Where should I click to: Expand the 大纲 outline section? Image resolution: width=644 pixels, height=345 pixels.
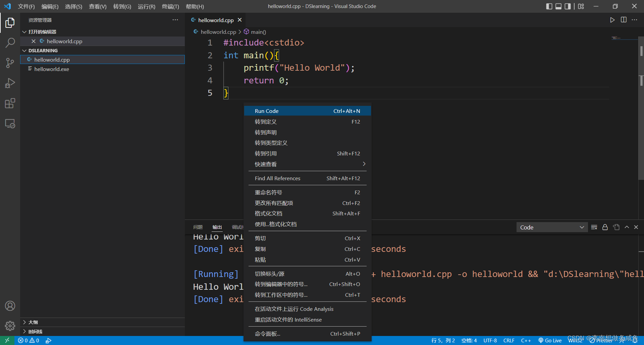(102, 322)
